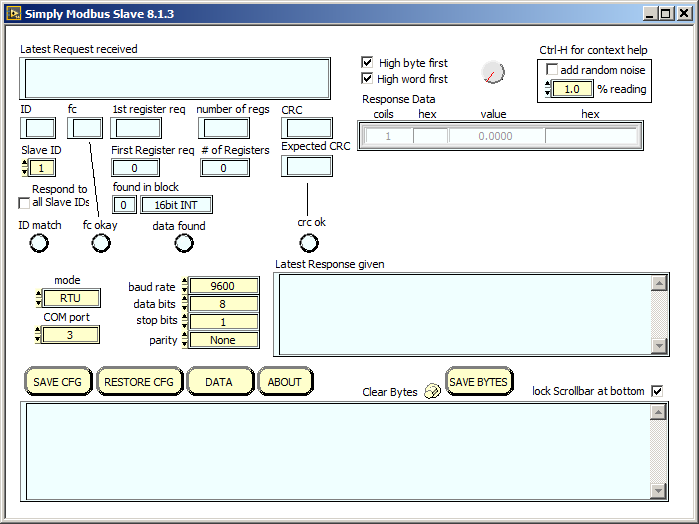Image resolution: width=699 pixels, height=524 pixels.
Task: Click the COM port stepper arrows
Action: [x=38, y=335]
